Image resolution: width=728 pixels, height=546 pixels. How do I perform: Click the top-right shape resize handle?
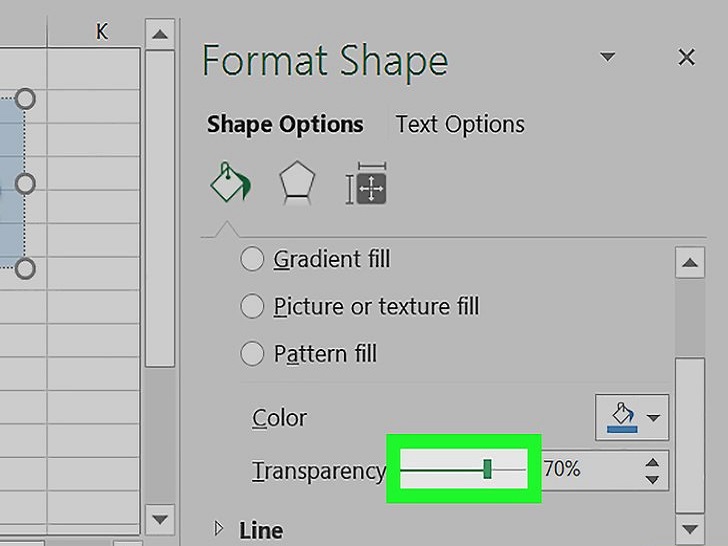[x=25, y=99]
